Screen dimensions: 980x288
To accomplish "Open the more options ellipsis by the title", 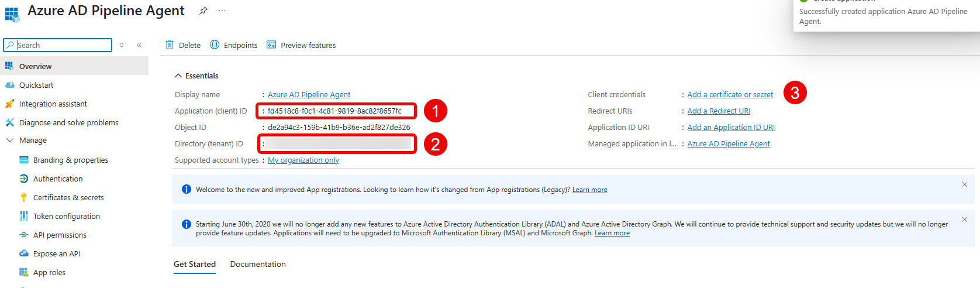I will click(222, 11).
